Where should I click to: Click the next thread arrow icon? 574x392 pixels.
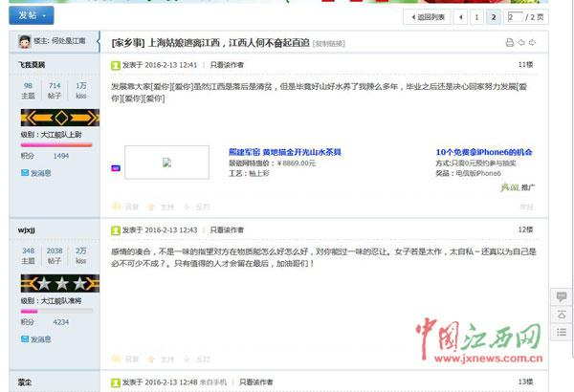(x=533, y=43)
